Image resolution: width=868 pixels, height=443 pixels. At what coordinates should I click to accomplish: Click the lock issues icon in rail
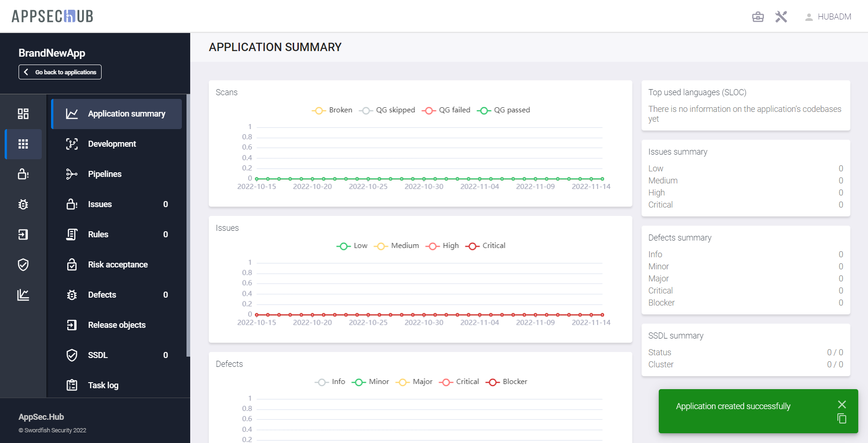tap(23, 174)
